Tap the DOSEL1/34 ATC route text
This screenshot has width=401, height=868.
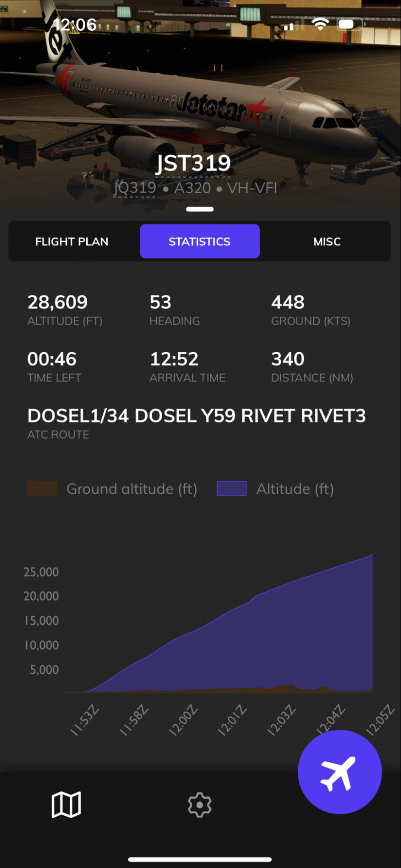point(196,416)
